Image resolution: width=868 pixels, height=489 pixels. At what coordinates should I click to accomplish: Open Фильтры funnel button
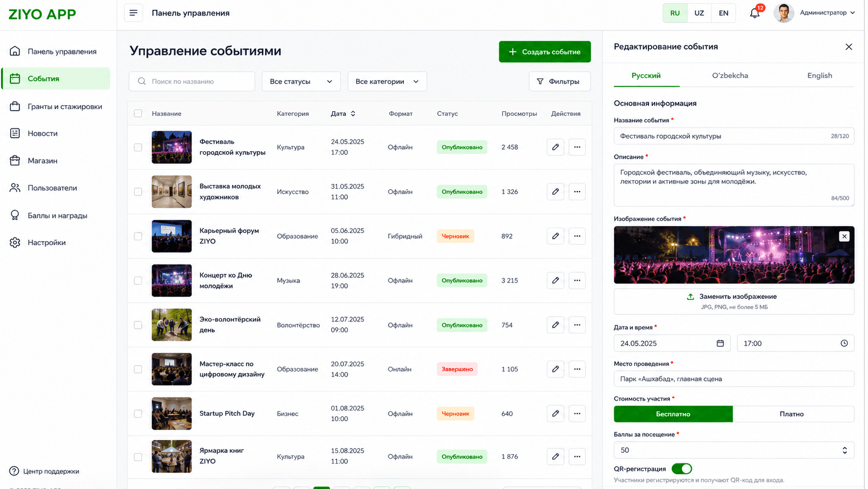pyautogui.click(x=560, y=82)
